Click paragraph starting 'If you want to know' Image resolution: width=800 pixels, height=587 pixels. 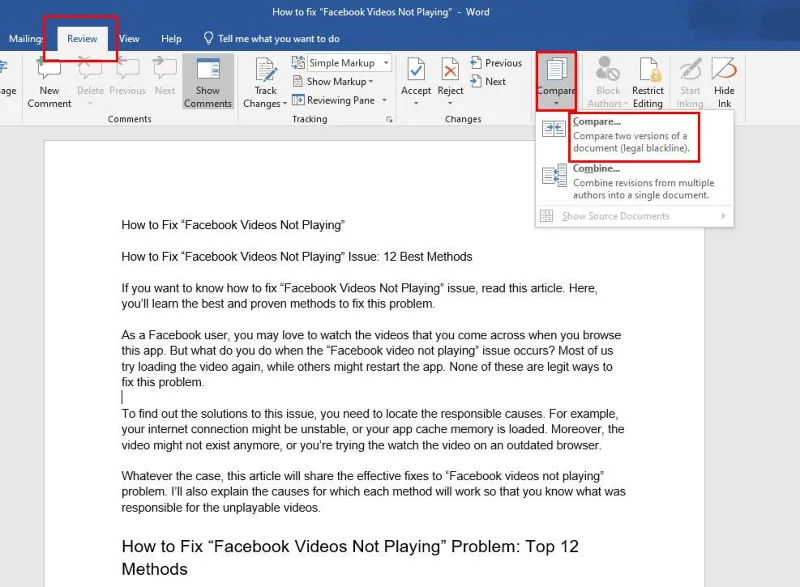(360, 296)
